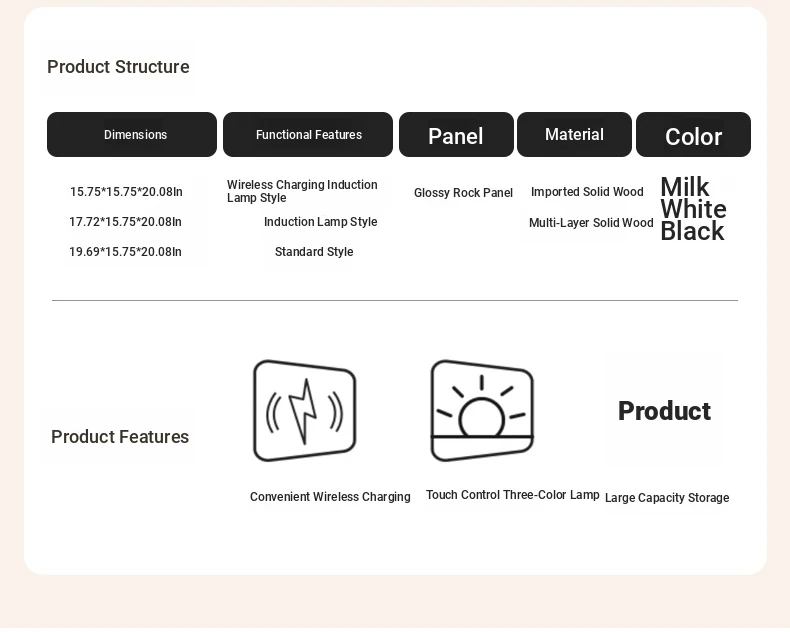Select the Functional Features header tab

308,135
